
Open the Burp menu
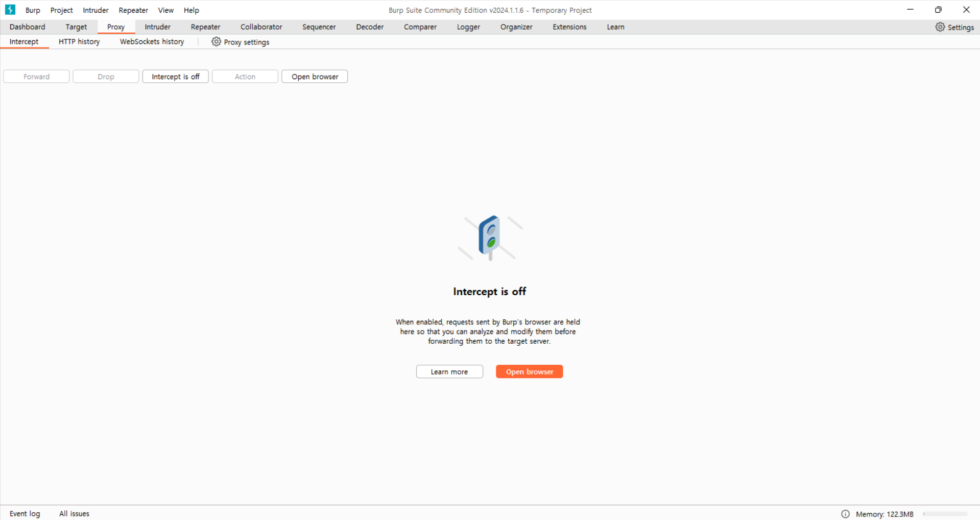33,10
